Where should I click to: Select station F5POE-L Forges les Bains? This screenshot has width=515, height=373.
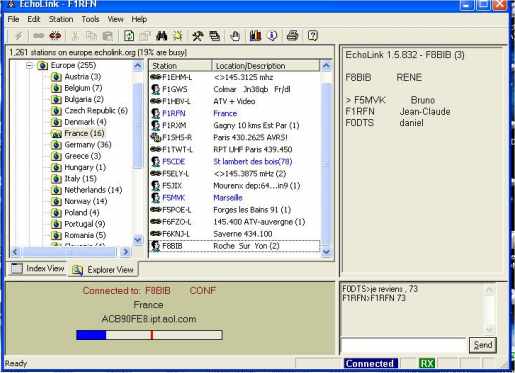[234, 210]
